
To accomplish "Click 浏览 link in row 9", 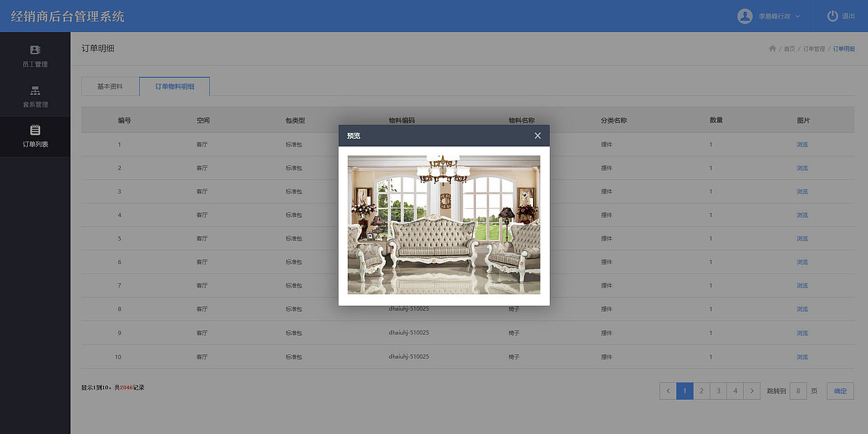I will click(802, 333).
